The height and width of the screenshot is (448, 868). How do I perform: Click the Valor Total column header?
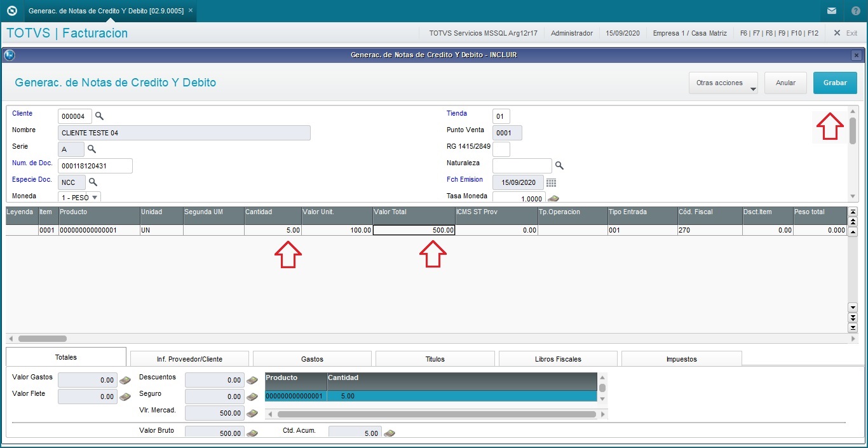click(414, 215)
